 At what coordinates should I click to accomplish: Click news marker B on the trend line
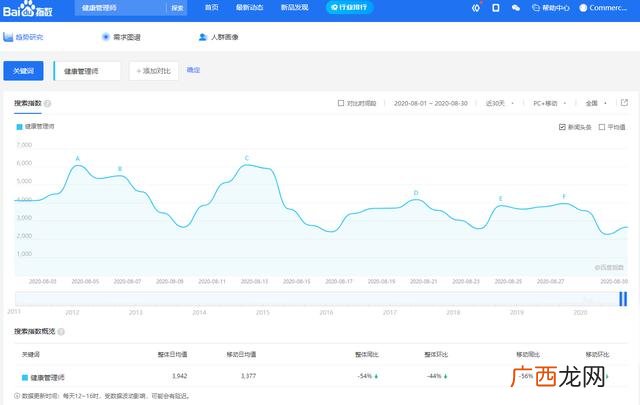pos(120,169)
